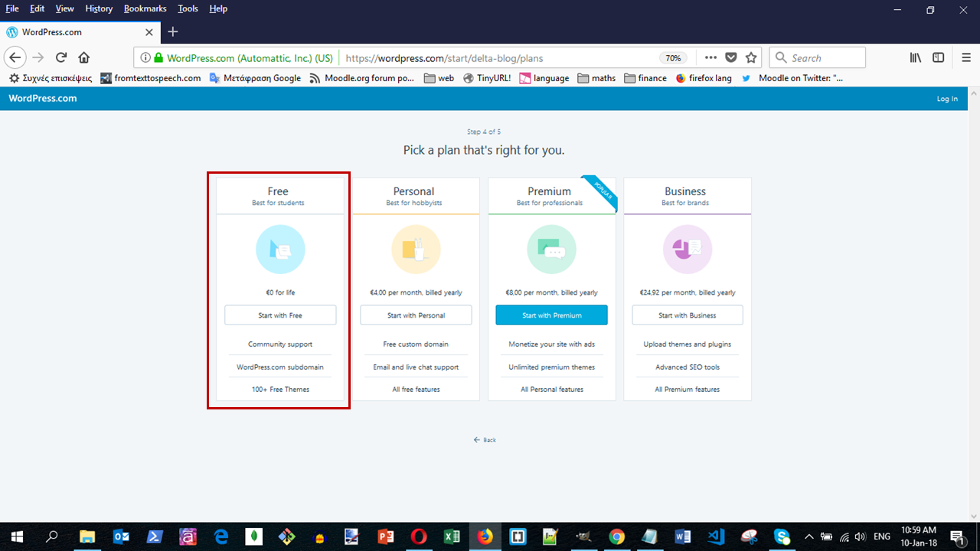Save page to Pocket icon

pyautogui.click(x=731, y=57)
